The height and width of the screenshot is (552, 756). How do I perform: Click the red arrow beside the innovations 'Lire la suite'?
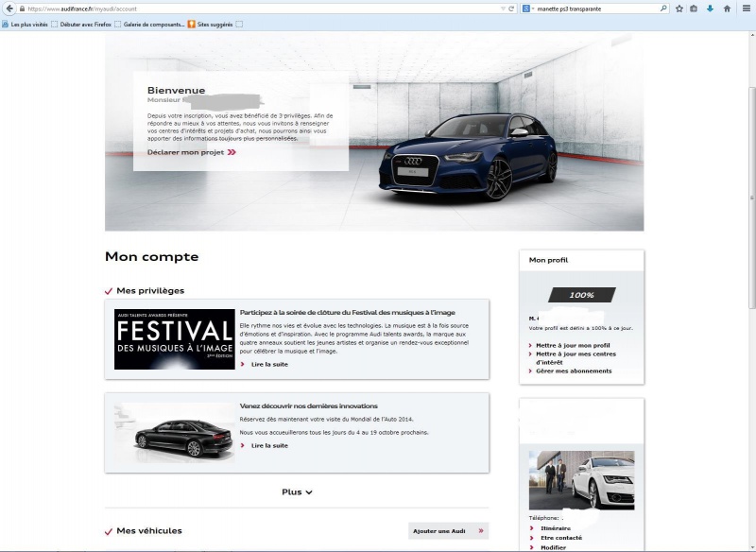[243, 445]
